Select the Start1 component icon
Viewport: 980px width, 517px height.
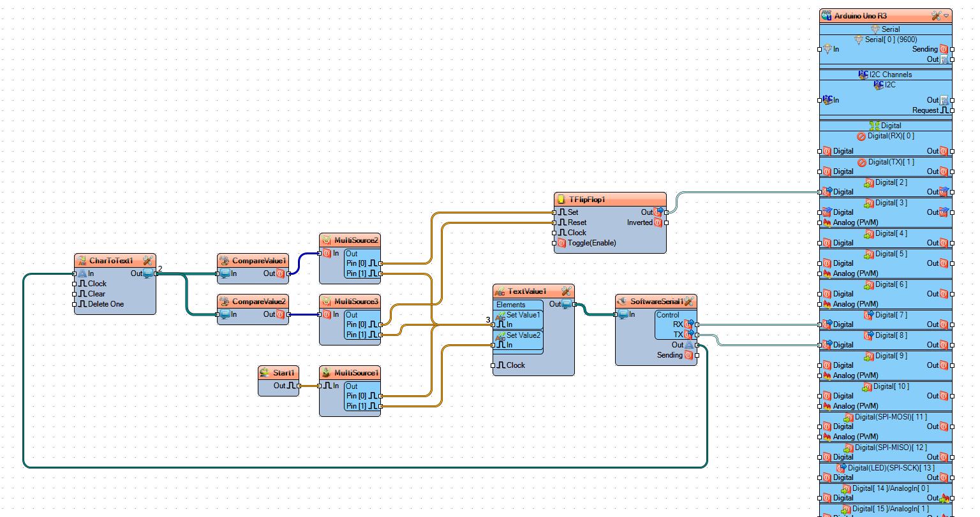click(x=265, y=373)
